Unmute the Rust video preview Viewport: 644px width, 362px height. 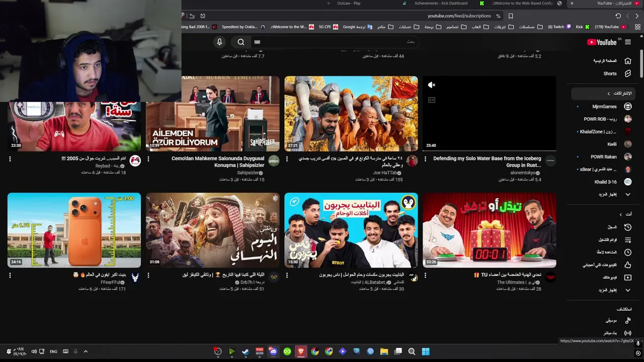[432, 85]
